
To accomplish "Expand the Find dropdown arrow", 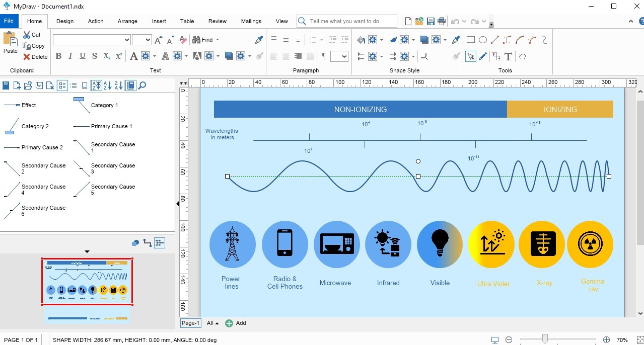I will [x=217, y=40].
